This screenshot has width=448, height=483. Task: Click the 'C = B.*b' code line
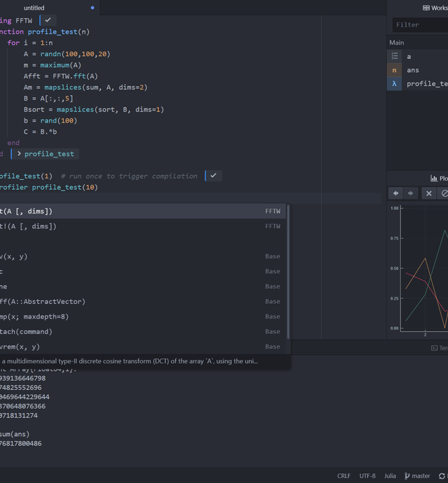41,132
